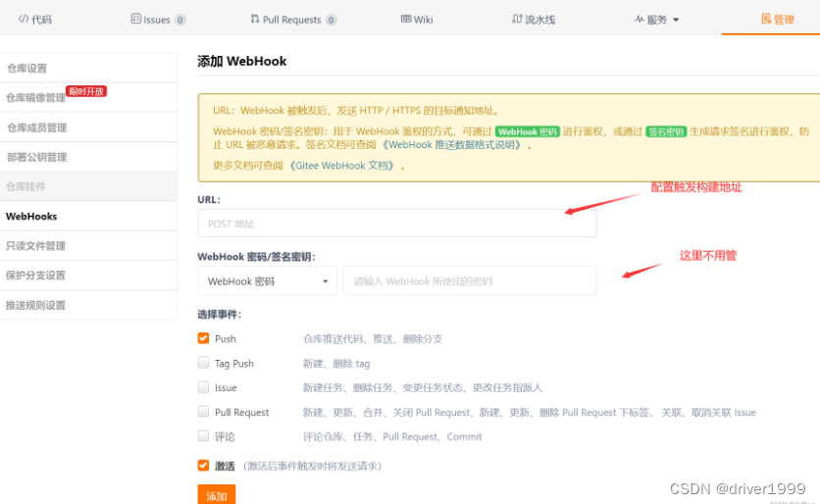Image resolution: width=820 pixels, height=504 pixels.
Task: Check the Issue event checkbox
Action: (203, 387)
